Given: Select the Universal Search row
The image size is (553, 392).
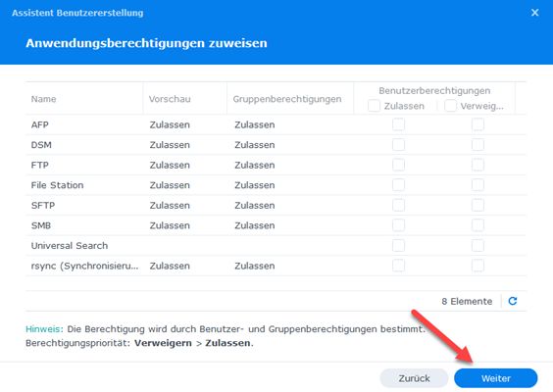Looking at the screenshot, I should point(276,246).
